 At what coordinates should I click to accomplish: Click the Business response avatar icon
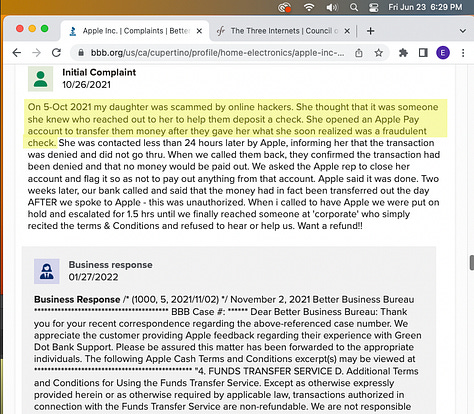pos(47,271)
